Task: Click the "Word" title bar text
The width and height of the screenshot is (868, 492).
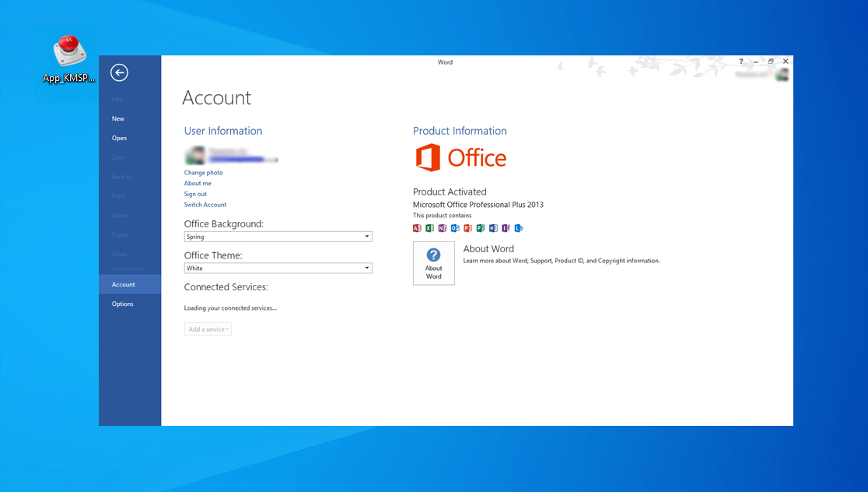Action: [x=445, y=62]
